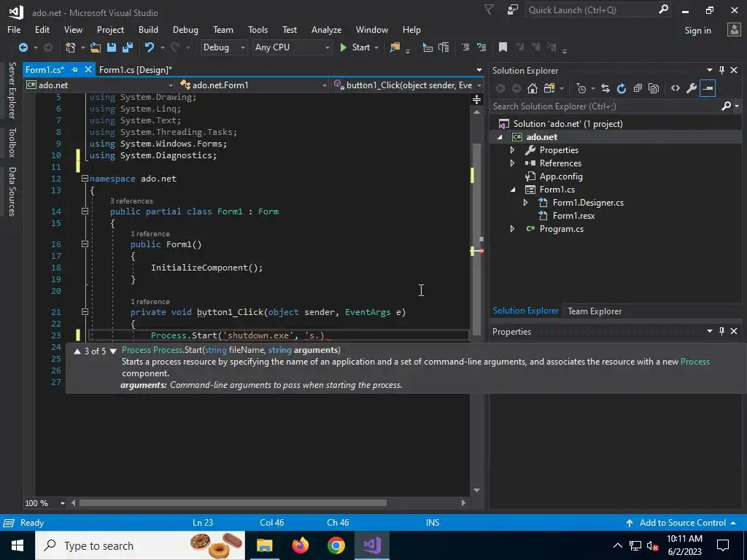Open the button1_Click member navigation dropdown
The image size is (747, 560).
tap(408, 85)
